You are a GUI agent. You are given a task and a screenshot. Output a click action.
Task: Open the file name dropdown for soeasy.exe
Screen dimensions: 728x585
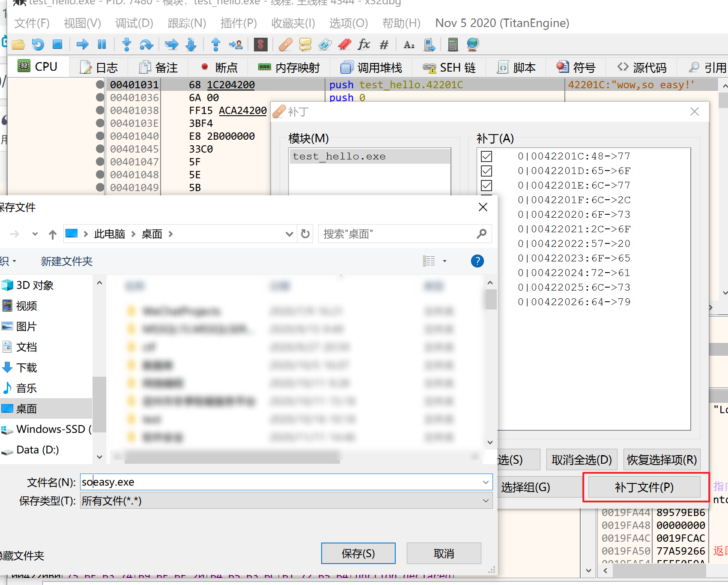[x=486, y=482]
